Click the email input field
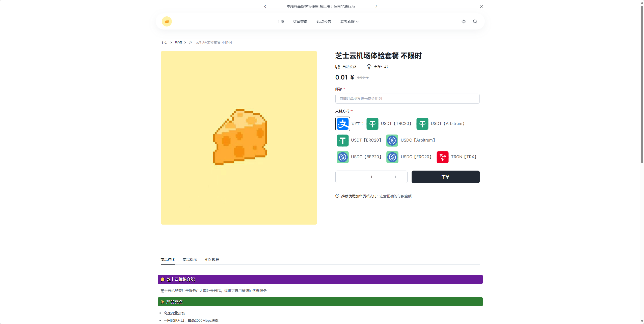Viewport: 644px width, 324px height. [407, 99]
